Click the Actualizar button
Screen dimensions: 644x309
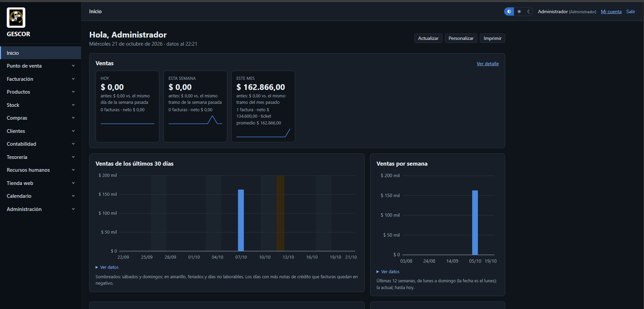(428, 38)
